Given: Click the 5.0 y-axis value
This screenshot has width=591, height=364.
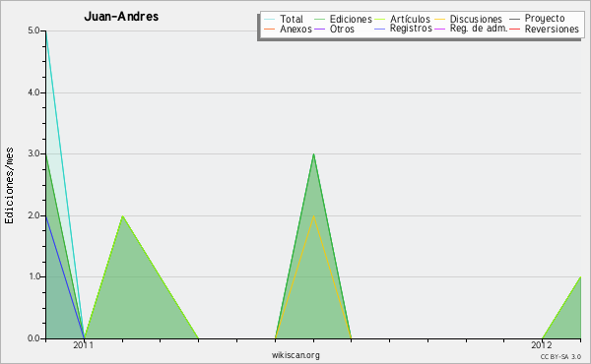Looking at the screenshot, I should (x=33, y=30).
